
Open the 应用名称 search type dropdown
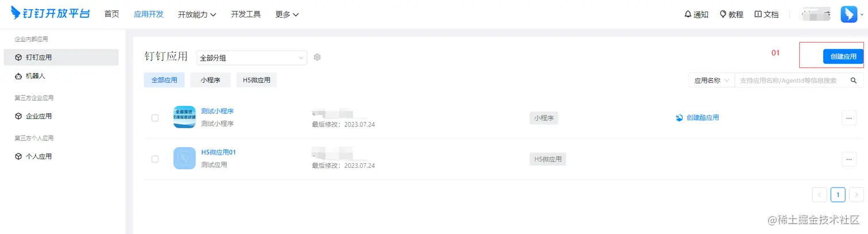click(x=712, y=80)
